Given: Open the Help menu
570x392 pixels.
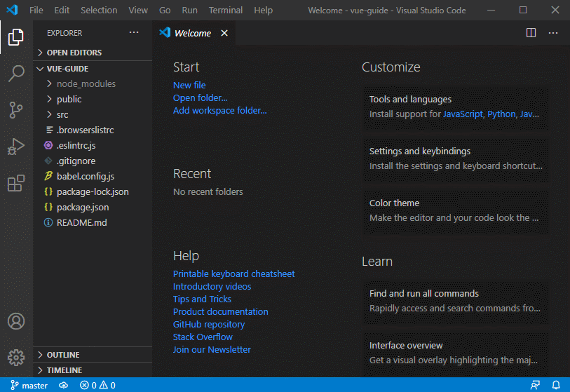Looking at the screenshot, I should (x=263, y=11).
